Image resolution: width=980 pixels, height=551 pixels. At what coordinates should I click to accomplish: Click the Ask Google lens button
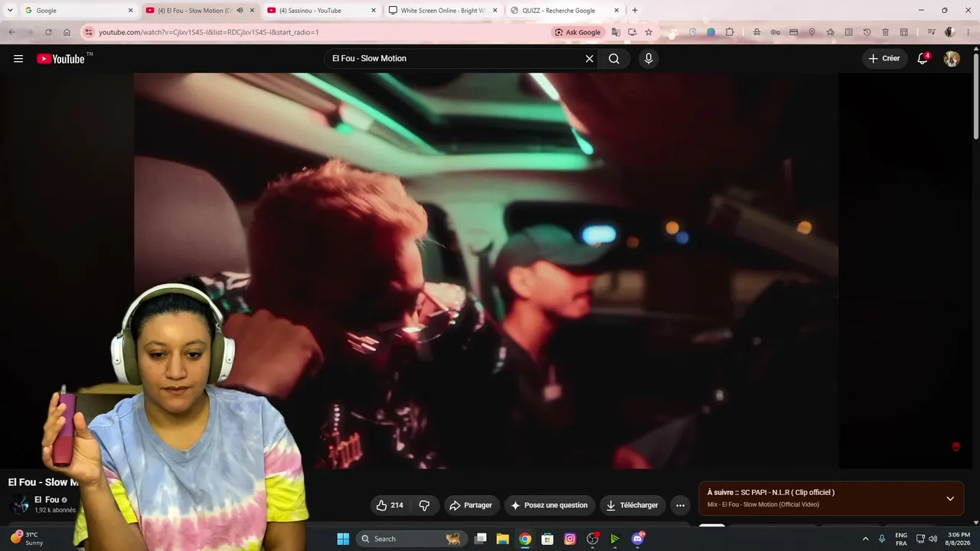(578, 32)
